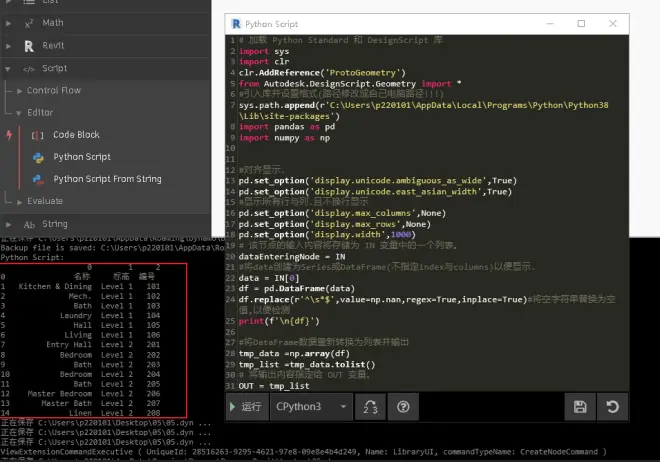Click the Script </> category icon
660x462 pixels.
[x=29, y=69]
